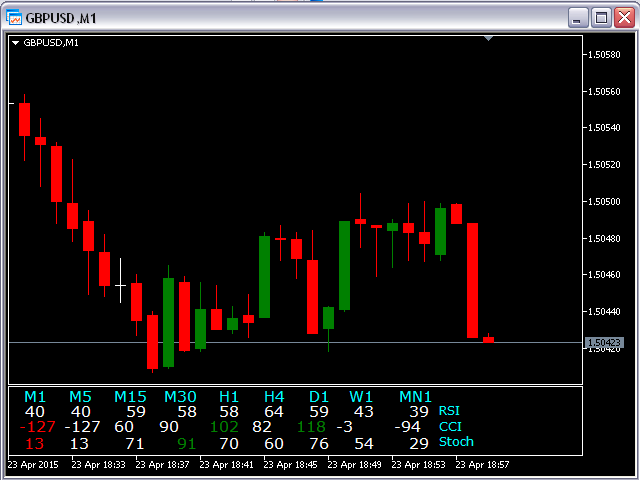Click the green CCI value 118
This screenshot has height=480, width=640.
pos(311,427)
